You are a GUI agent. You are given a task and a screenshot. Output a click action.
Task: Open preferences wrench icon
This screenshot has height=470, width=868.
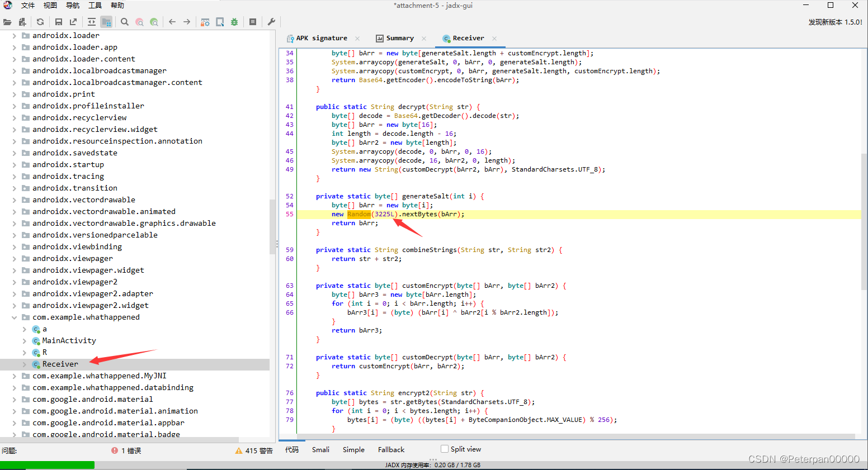point(271,22)
